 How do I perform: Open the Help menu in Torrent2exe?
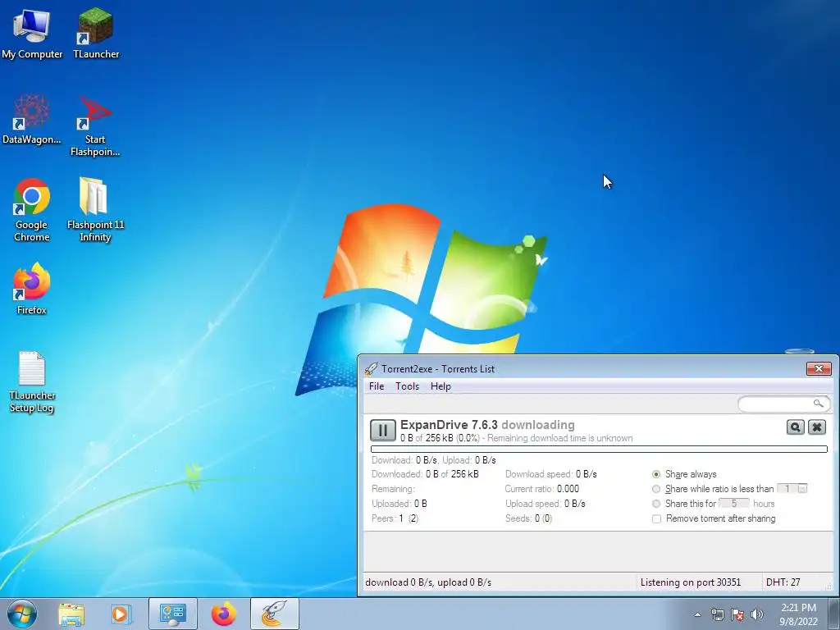click(441, 386)
